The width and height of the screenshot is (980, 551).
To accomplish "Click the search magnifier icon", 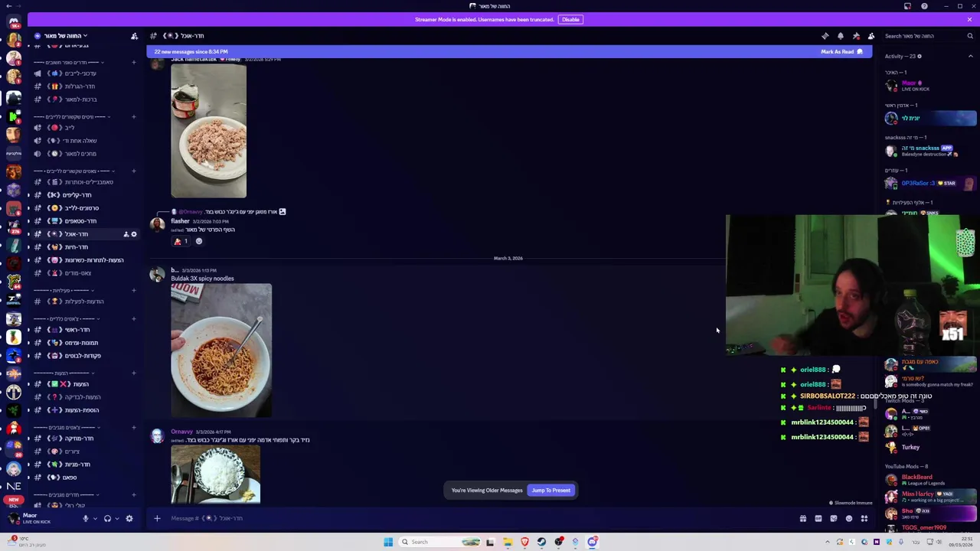I will tap(969, 36).
